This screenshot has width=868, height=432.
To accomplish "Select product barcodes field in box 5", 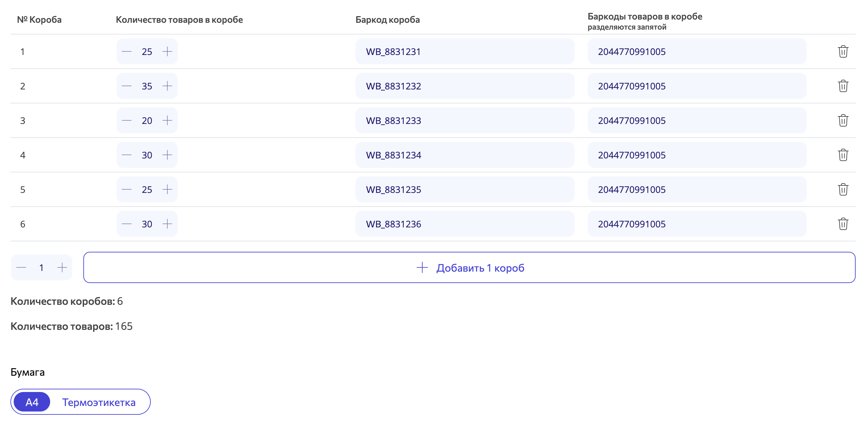I will (x=697, y=189).
